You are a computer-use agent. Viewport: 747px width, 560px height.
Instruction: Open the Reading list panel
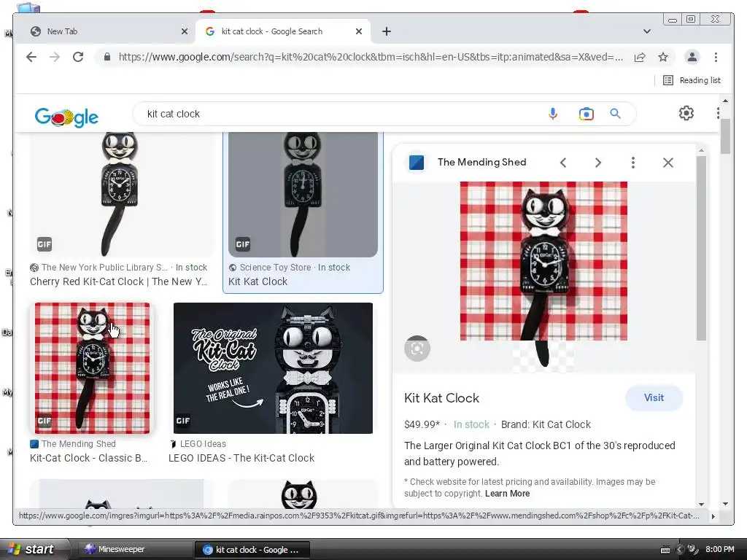692,80
